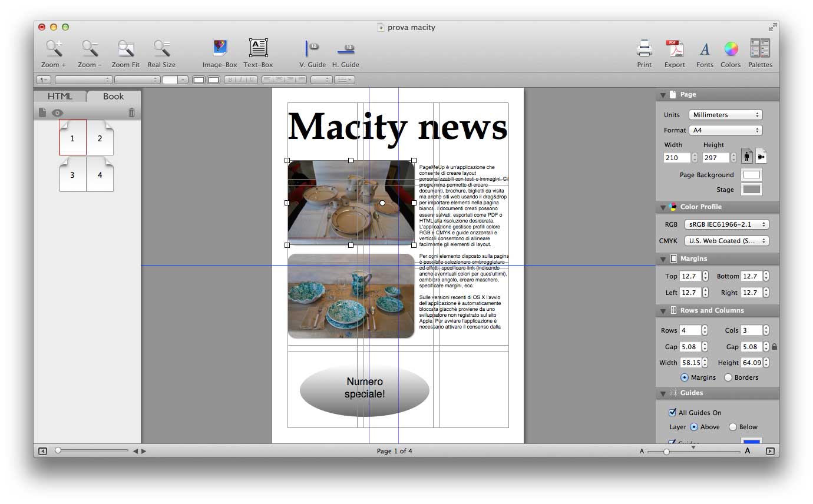Screen dimensions: 813x504
Task: Choose the Below layer option
Action: (733, 427)
